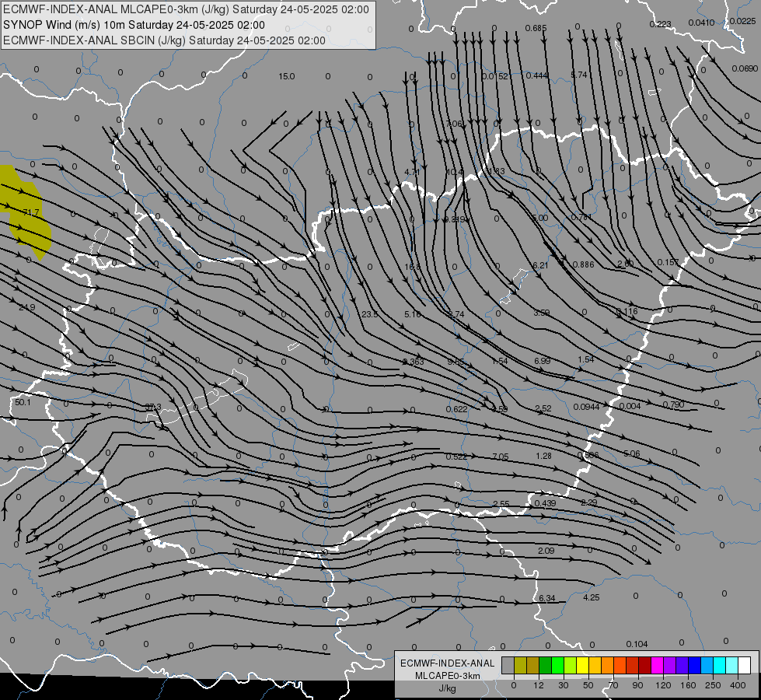
Task: Click the 24.9 data value
Action: coord(26,307)
